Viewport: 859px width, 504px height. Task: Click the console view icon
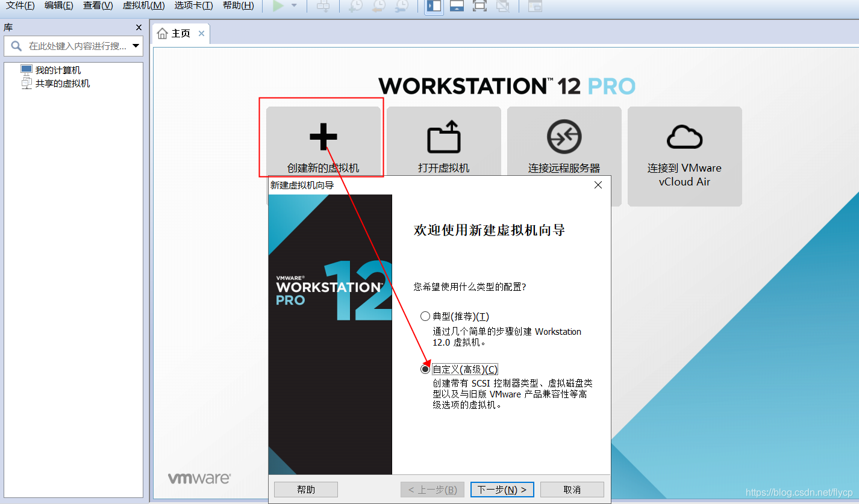[535, 6]
